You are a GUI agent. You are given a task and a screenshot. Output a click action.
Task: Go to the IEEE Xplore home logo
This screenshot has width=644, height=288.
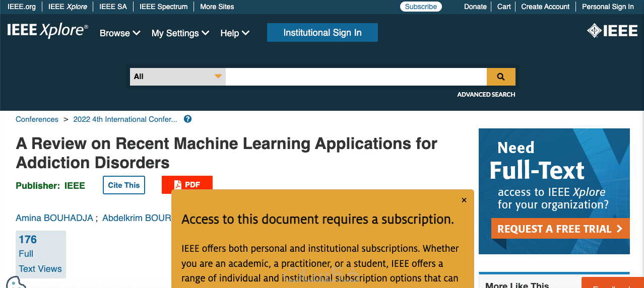point(47,31)
